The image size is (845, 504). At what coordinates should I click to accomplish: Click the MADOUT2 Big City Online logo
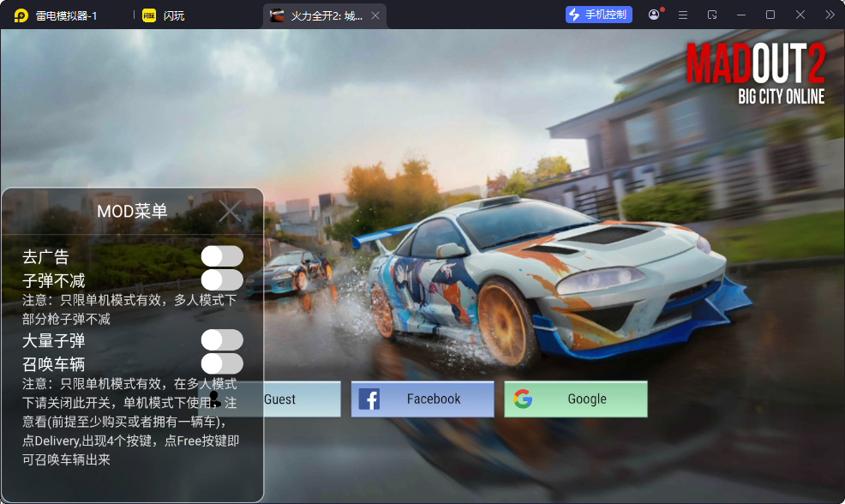pos(756,74)
